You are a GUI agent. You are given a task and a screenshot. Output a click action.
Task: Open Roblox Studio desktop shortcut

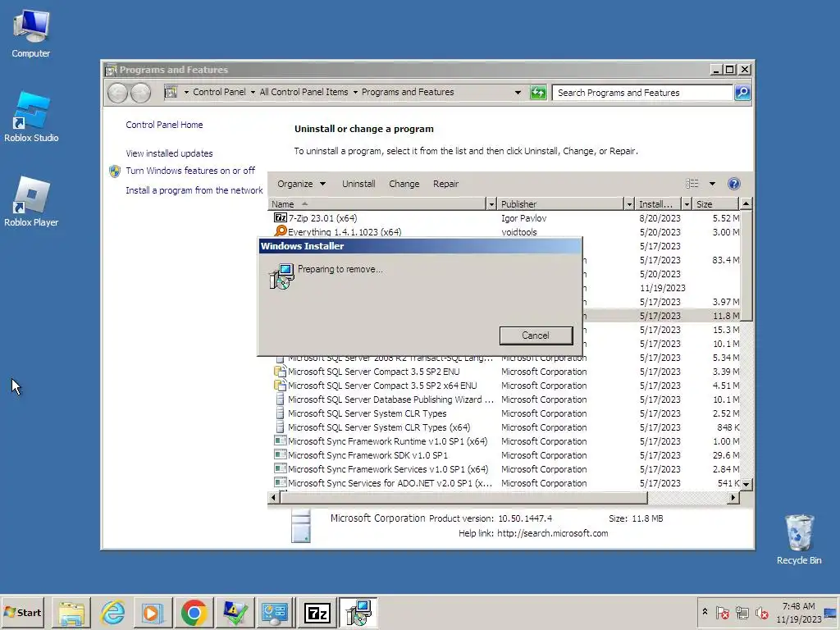pos(31,116)
